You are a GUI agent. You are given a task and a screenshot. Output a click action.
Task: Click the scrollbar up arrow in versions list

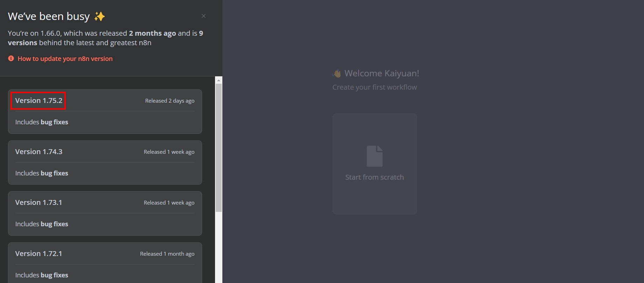point(219,80)
